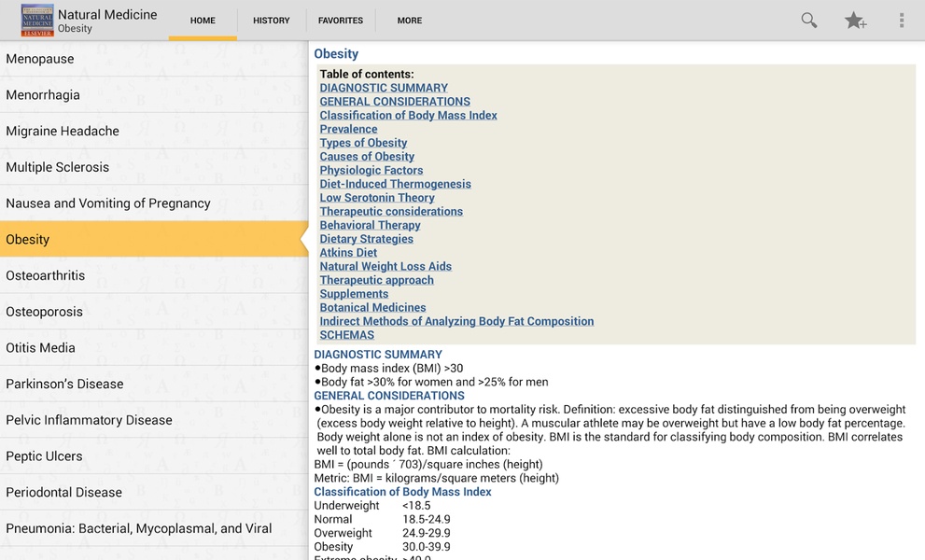Open the MORE tab
This screenshot has height=560, width=925.
click(x=410, y=21)
